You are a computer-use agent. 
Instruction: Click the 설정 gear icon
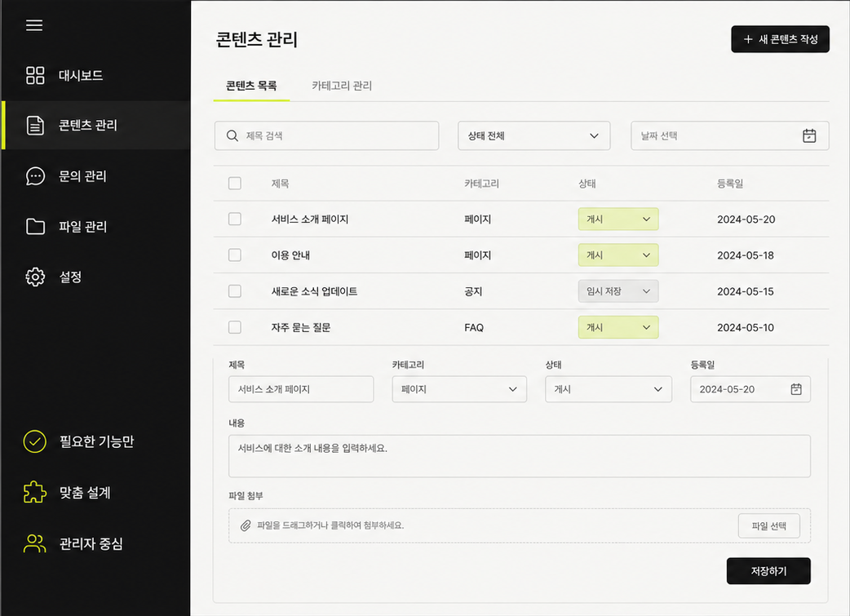(35, 277)
